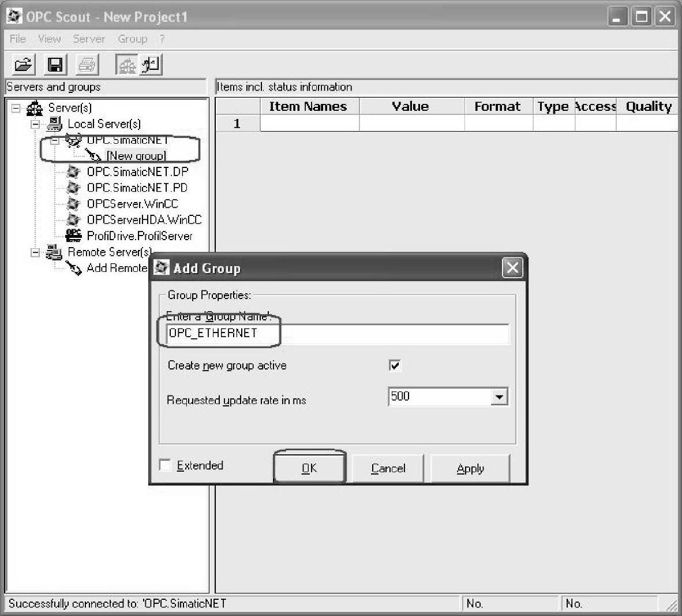Click the Group Name input field
The image size is (682, 616).
click(x=338, y=334)
